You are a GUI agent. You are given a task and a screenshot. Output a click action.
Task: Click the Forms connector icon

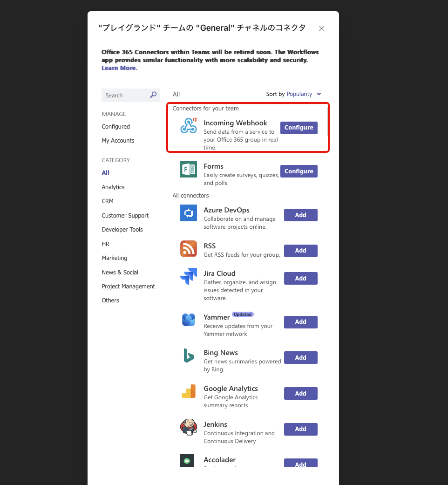[x=189, y=169]
